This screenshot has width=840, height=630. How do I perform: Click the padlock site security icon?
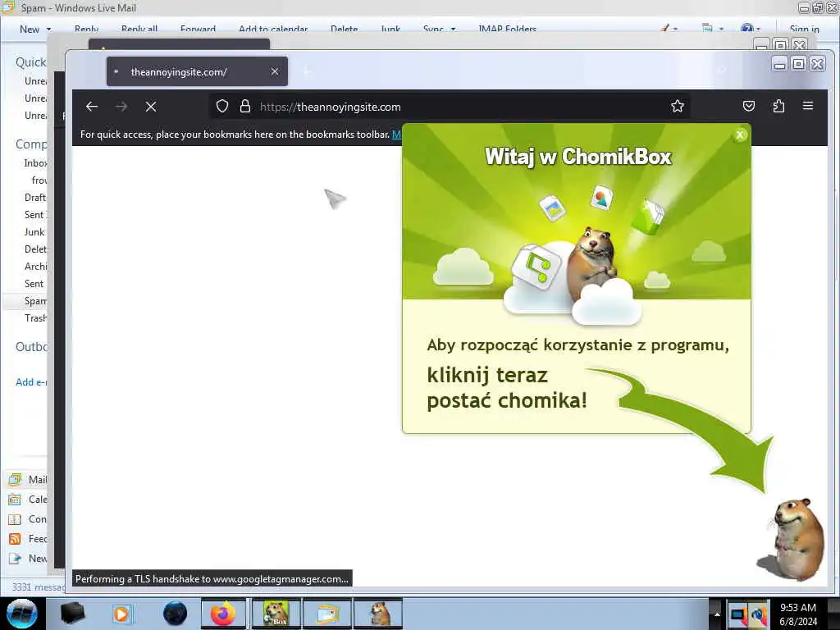(245, 106)
